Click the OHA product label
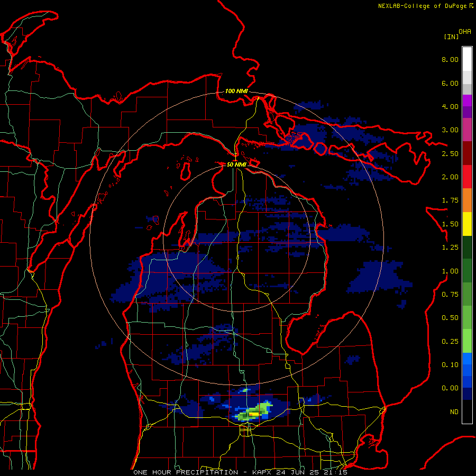 coord(465,32)
